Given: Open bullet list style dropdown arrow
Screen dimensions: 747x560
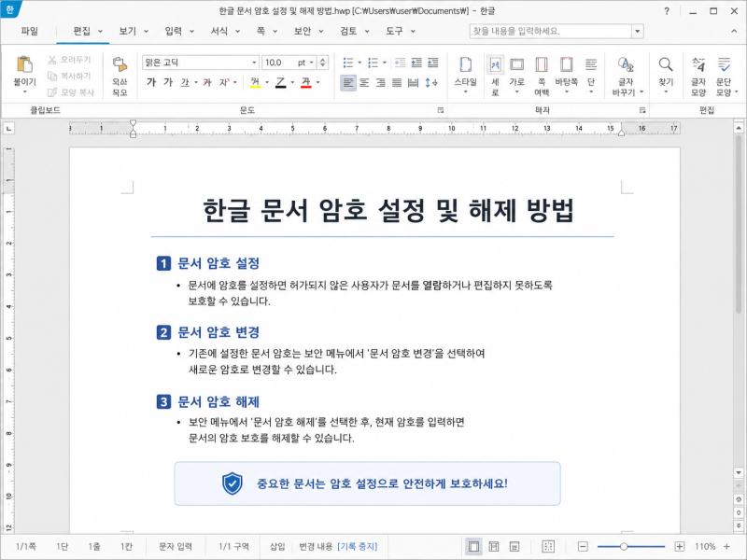Looking at the screenshot, I should (359, 63).
